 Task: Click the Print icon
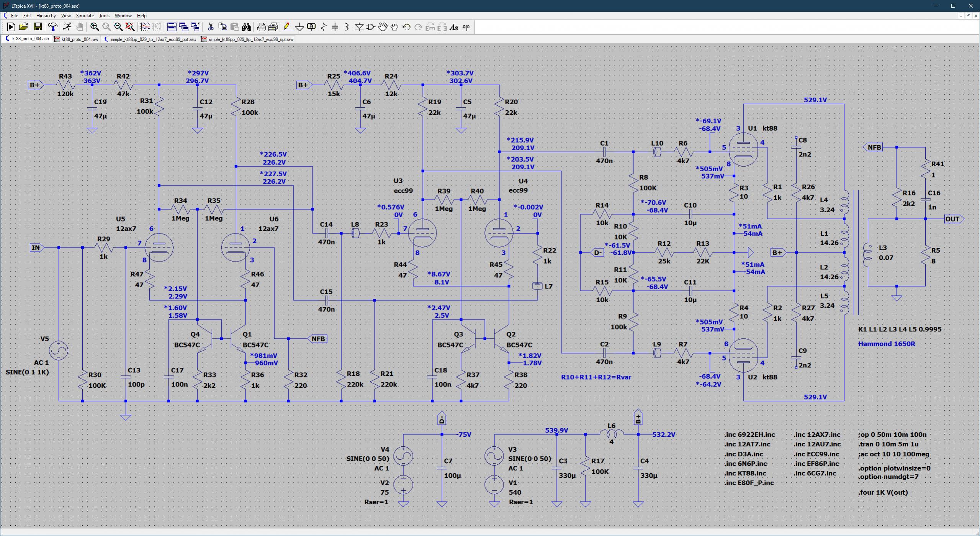[x=261, y=27]
